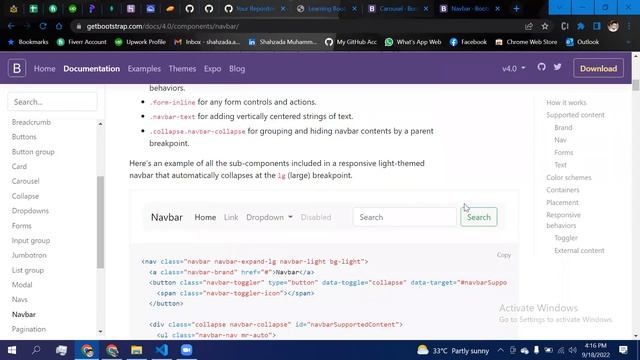This screenshot has width=640, height=360.
Task: Open a new browser tab with plus icon
Action: (516, 9)
